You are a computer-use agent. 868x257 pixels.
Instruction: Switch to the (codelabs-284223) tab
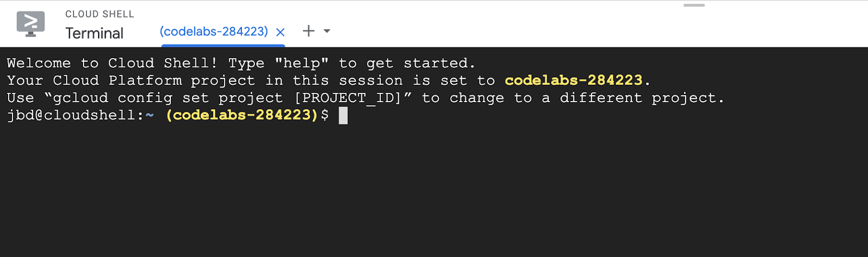[x=214, y=32]
